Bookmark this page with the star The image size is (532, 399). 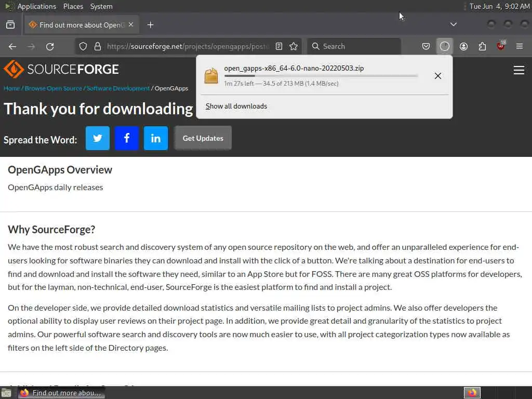pyautogui.click(x=294, y=46)
